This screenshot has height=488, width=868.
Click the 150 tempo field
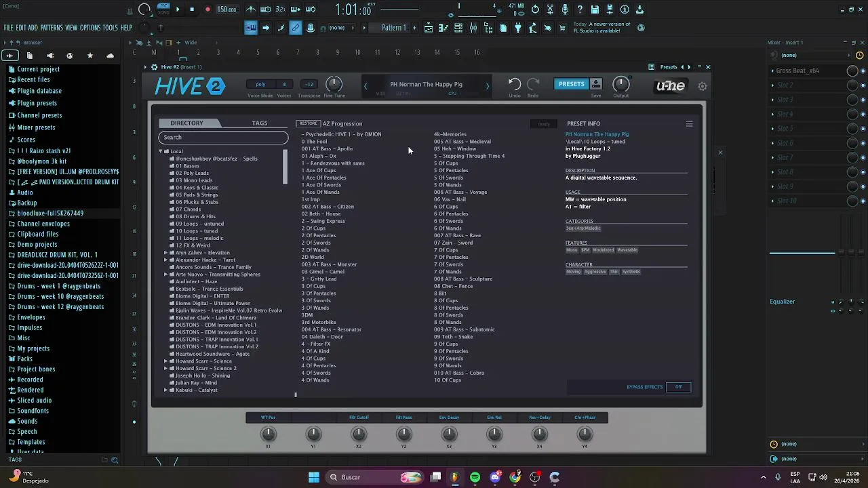click(x=226, y=9)
